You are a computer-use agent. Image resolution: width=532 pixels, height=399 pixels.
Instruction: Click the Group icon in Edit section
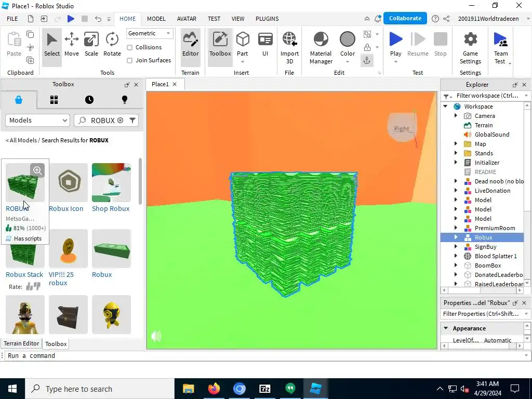tap(367, 34)
